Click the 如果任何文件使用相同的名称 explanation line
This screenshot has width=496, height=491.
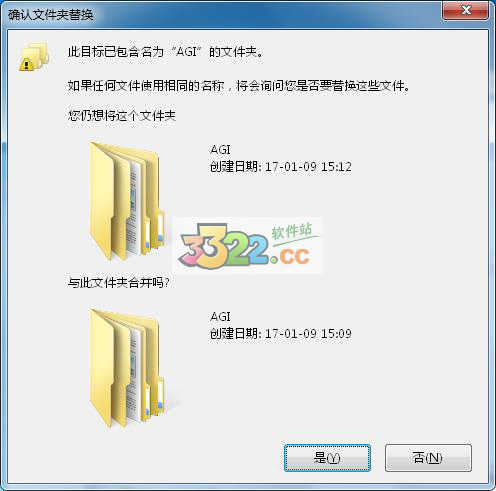(x=239, y=86)
